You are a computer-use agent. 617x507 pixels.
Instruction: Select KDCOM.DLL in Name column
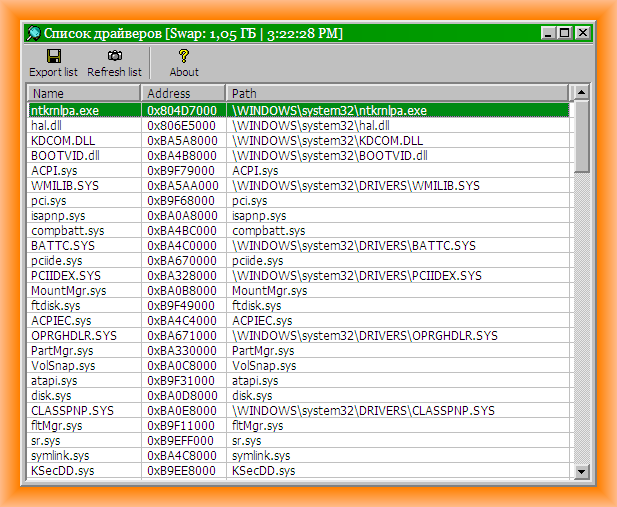coord(63,141)
